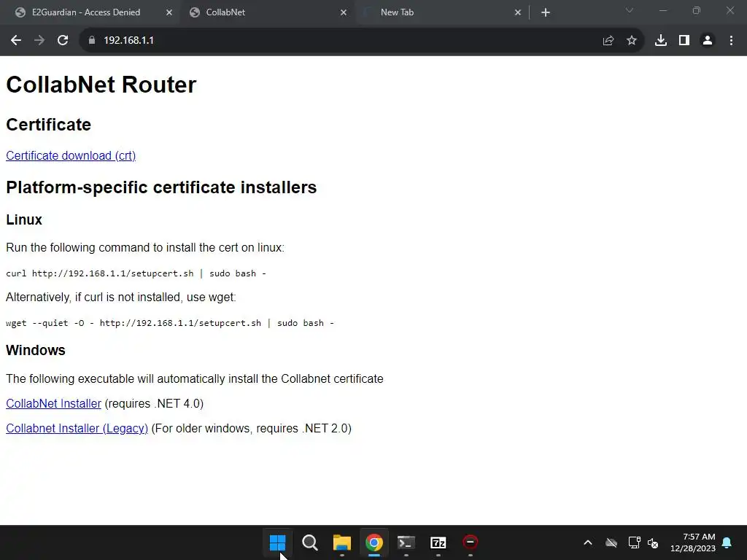Open taskbar Search

(309, 542)
